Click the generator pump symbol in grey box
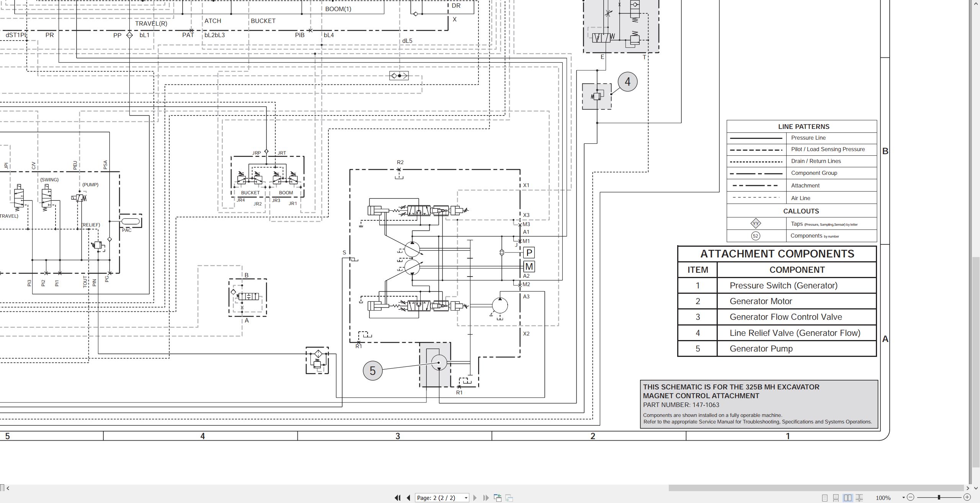The height and width of the screenshot is (503, 980). (x=439, y=363)
